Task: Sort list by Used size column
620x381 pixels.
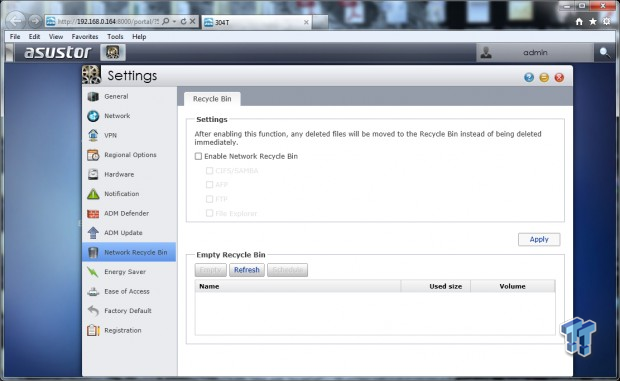Action: [436, 286]
